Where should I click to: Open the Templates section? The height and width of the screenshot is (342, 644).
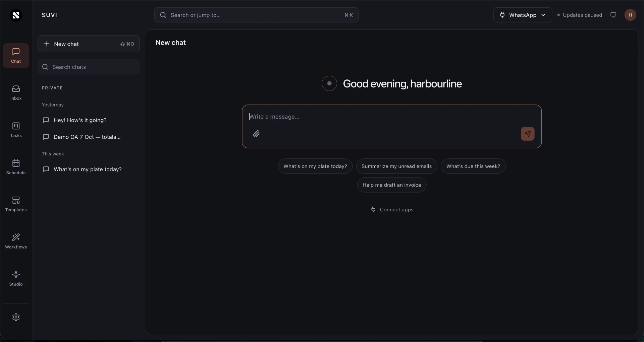tap(16, 204)
